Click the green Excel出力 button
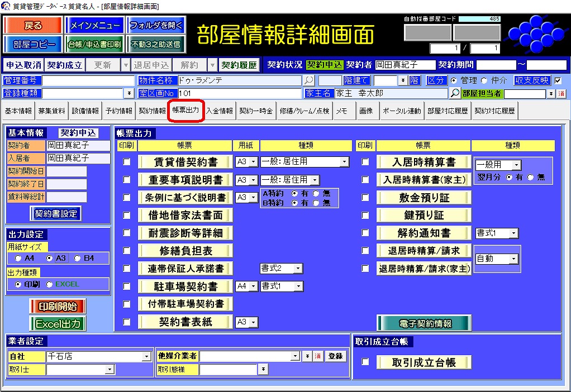 58,323
